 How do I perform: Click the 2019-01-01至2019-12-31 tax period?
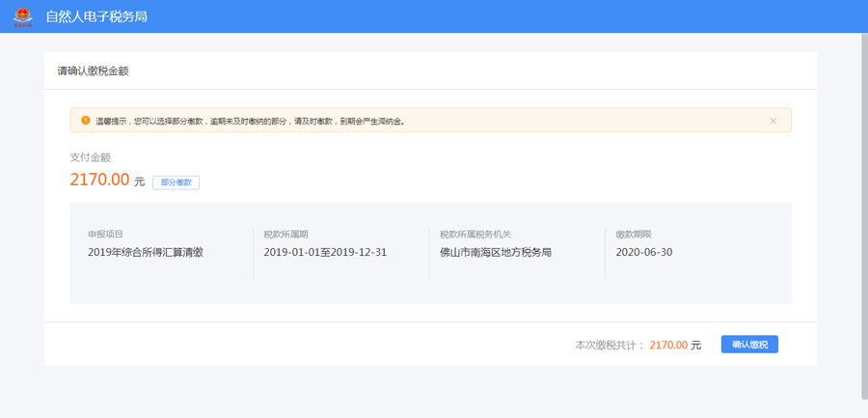click(324, 253)
